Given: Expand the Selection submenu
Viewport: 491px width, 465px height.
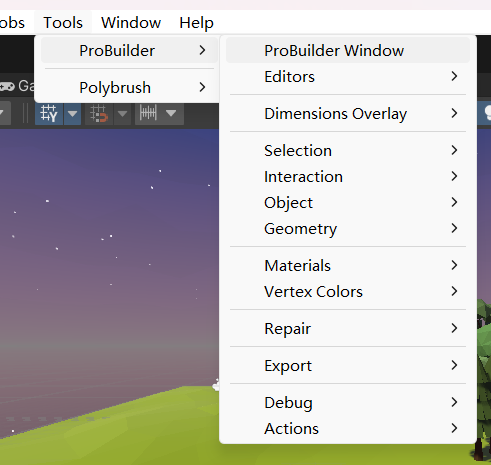Looking at the screenshot, I should click(x=348, y=151).
